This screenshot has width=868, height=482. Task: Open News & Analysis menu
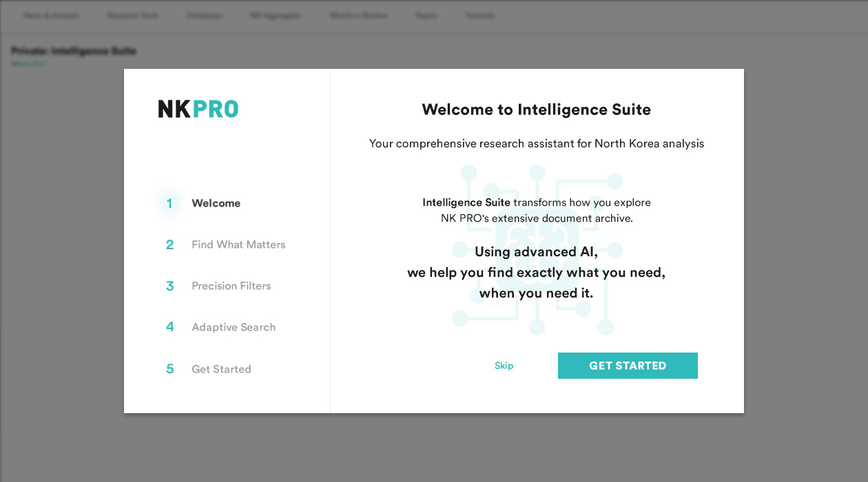click(52, 15)
